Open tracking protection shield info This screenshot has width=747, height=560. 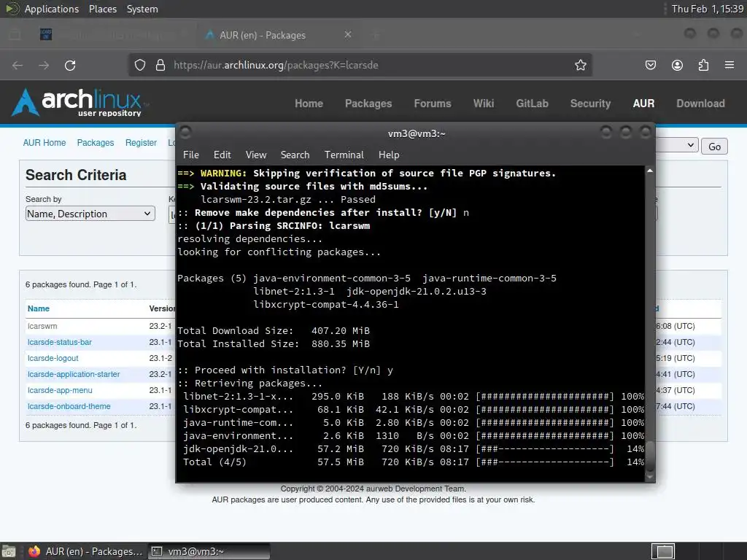click(x=139, y=65)
